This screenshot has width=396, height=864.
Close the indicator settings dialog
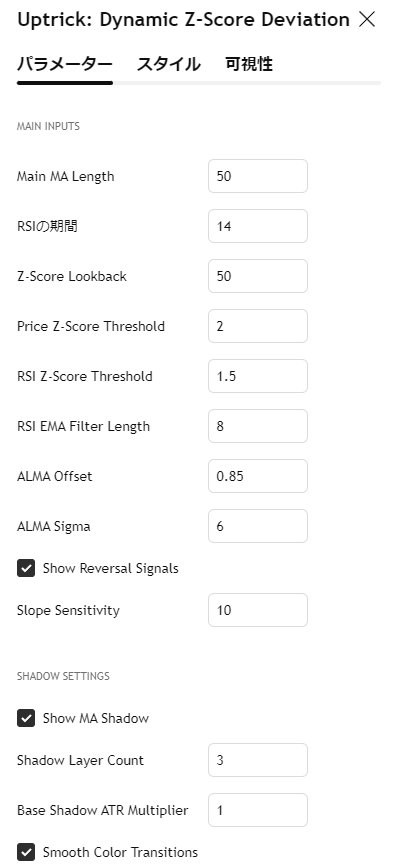tap(367, 20)
